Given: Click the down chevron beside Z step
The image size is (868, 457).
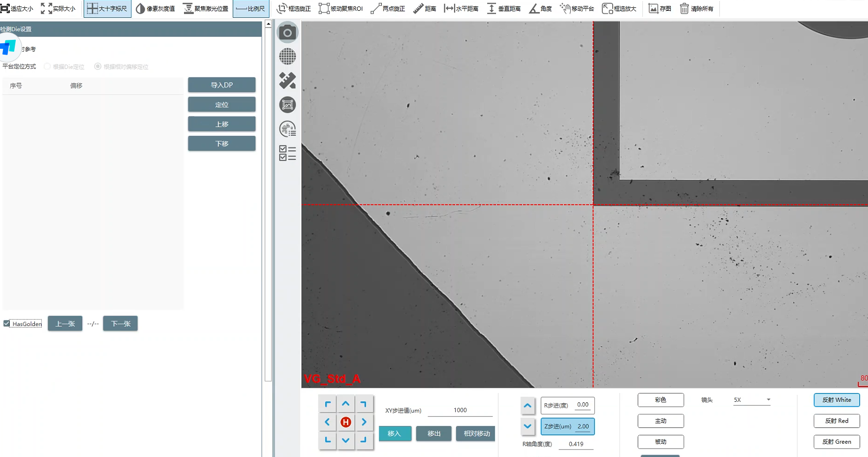Looking at the screenshot, I should [527, 426].
